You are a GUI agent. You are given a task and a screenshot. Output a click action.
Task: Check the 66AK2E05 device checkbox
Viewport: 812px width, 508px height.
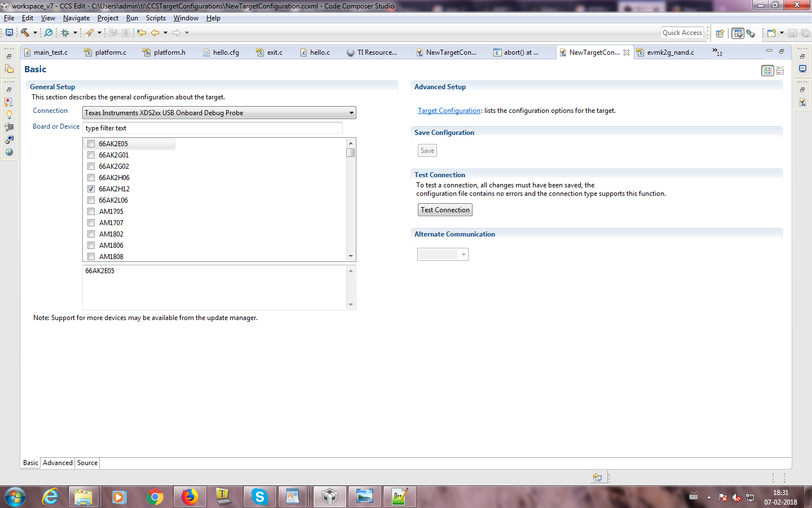(91, 144)
